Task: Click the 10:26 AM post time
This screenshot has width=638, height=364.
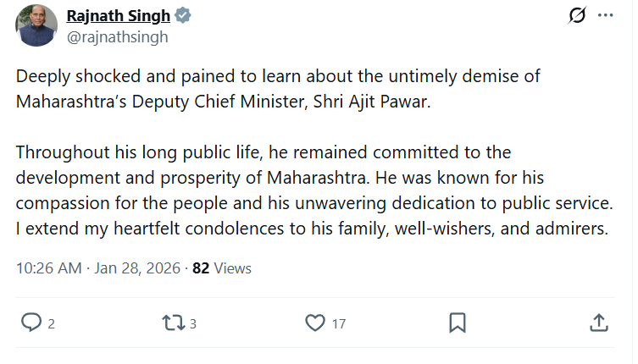Action: click(49, 268)
